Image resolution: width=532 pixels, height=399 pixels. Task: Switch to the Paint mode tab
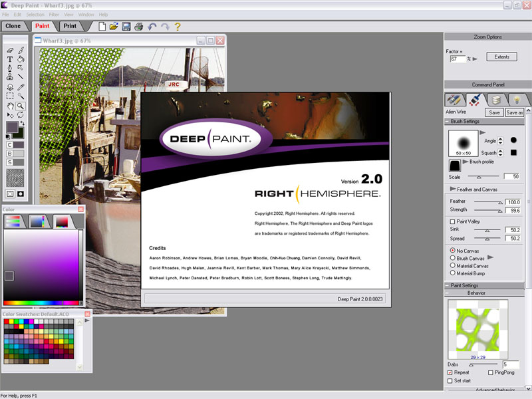click(42, 26)
